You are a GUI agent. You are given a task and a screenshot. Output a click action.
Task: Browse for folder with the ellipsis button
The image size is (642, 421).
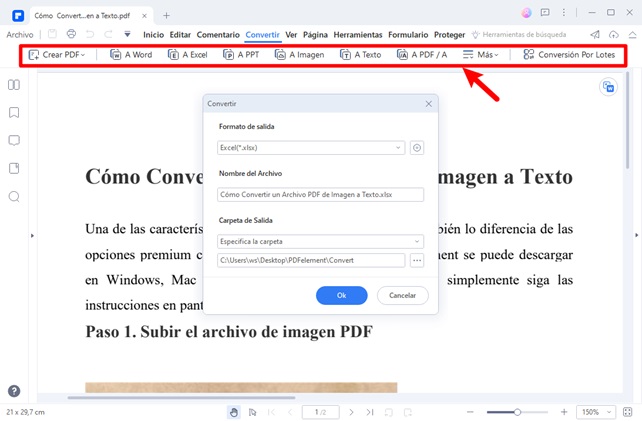click(x=417, y=260)
